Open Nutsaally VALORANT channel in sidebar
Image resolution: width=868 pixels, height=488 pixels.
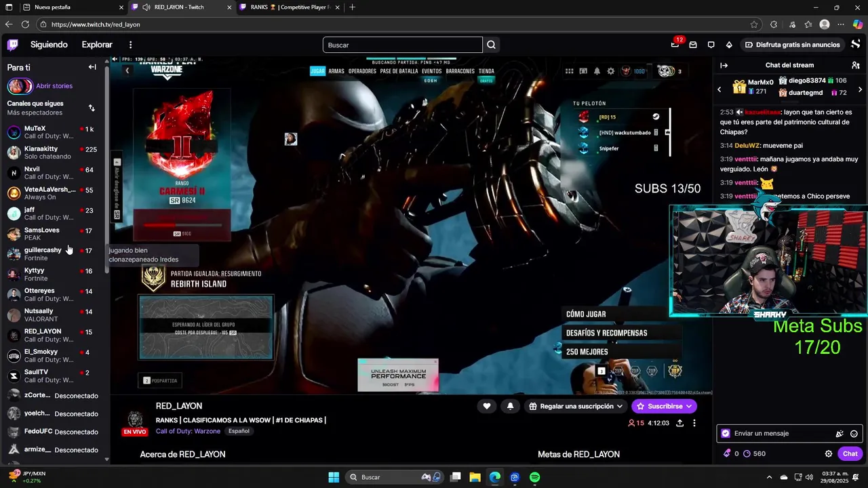point(53,315)
